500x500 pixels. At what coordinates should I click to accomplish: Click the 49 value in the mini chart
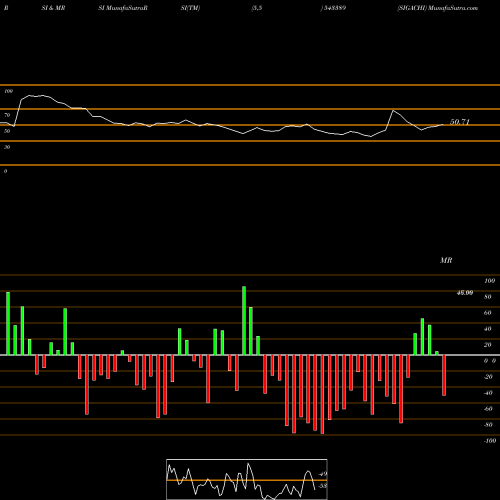tap(323, 474)
